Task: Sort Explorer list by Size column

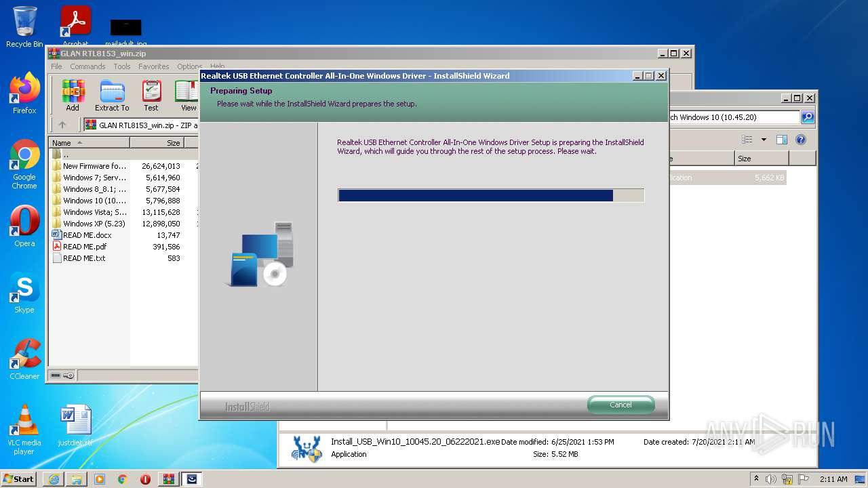Action: [x=762, y=159]
